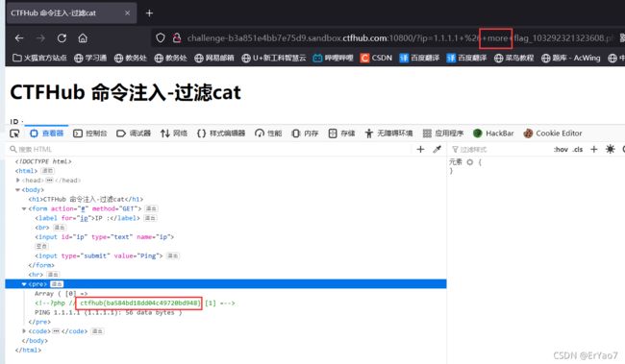Screen dimensions: 625x364
Task: Toggle the .cls class panel
Action: (x=578, y=149)
